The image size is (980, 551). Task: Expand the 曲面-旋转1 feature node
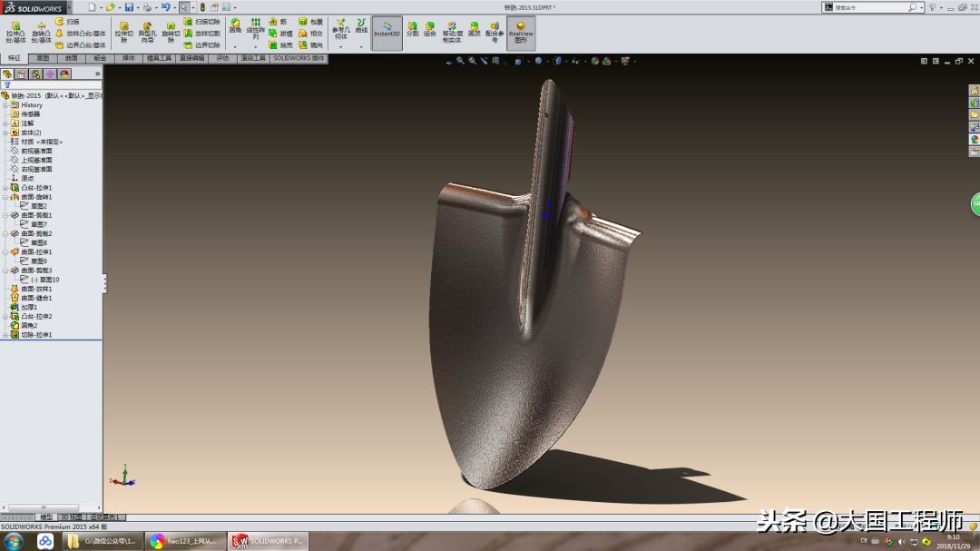(5, 197)
